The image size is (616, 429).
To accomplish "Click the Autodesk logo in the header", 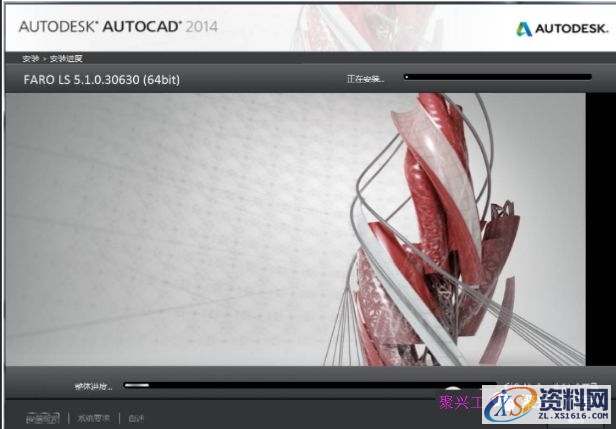I will pos(562,29).
